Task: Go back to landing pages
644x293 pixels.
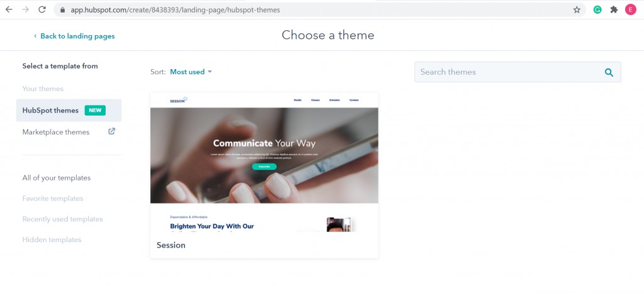Action: [x=74, y=36]
